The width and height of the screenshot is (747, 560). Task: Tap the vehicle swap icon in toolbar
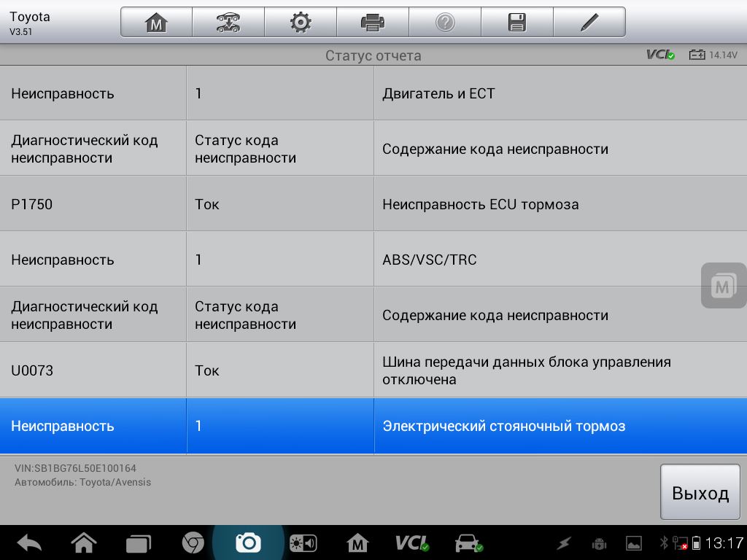tap(228, 23)
